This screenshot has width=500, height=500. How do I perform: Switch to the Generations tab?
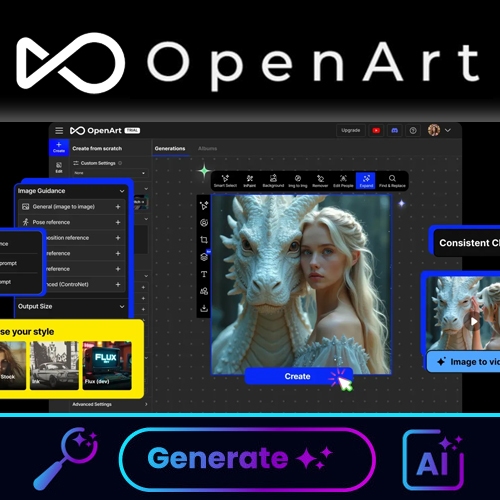(x=170, y=148)
